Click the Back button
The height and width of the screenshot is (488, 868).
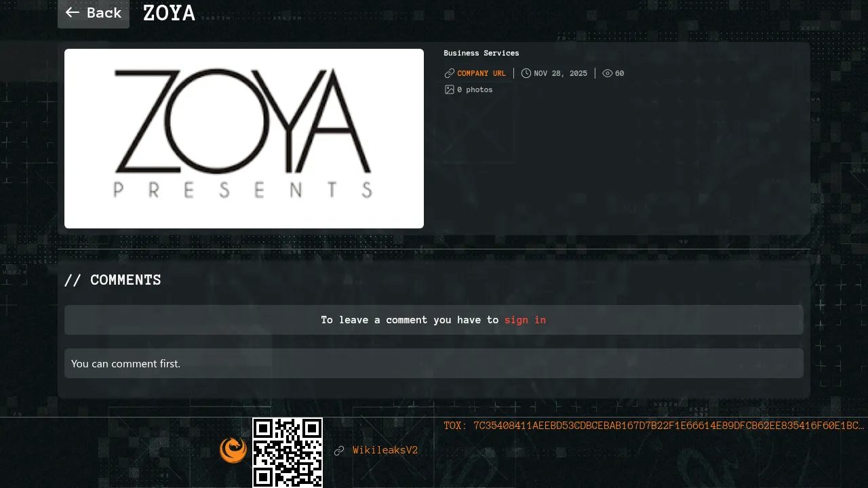click(x=94, y=13)
